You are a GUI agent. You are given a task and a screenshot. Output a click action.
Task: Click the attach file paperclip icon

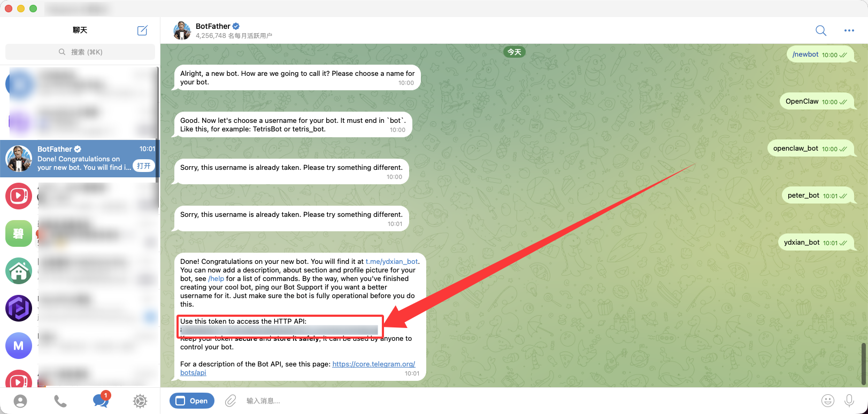click(x=231, y=401)
